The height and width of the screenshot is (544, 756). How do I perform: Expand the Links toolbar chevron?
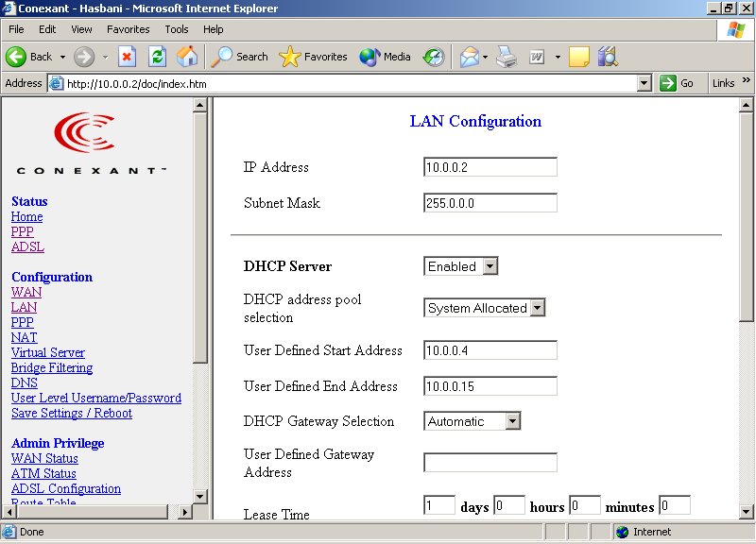click(747, 79)
